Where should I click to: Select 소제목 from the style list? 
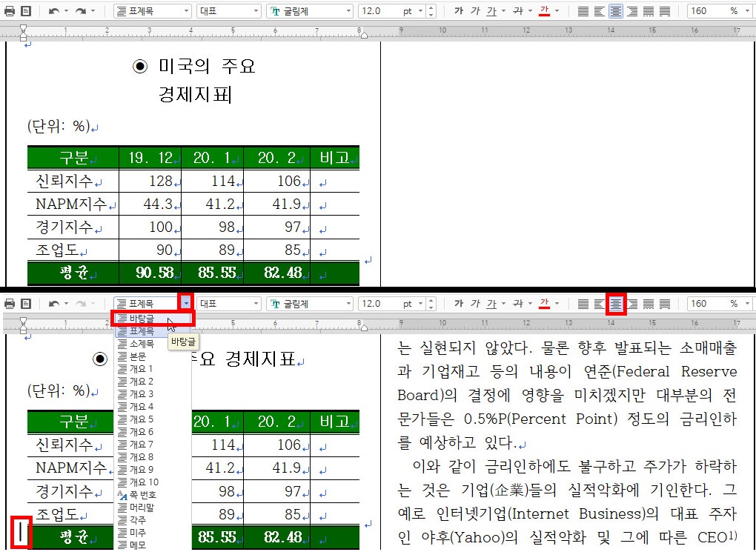coord(153,345)
